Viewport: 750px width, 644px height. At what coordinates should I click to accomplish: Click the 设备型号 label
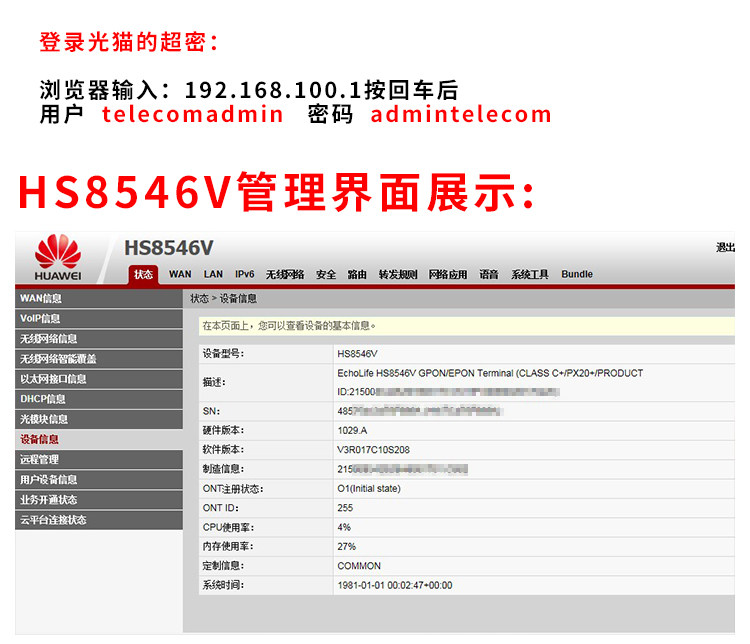tap(223, 354)
